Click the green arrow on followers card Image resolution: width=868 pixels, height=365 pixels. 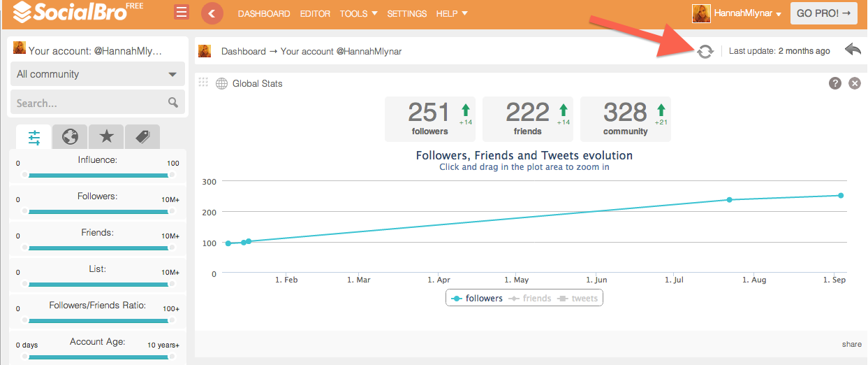click(466, 110)
